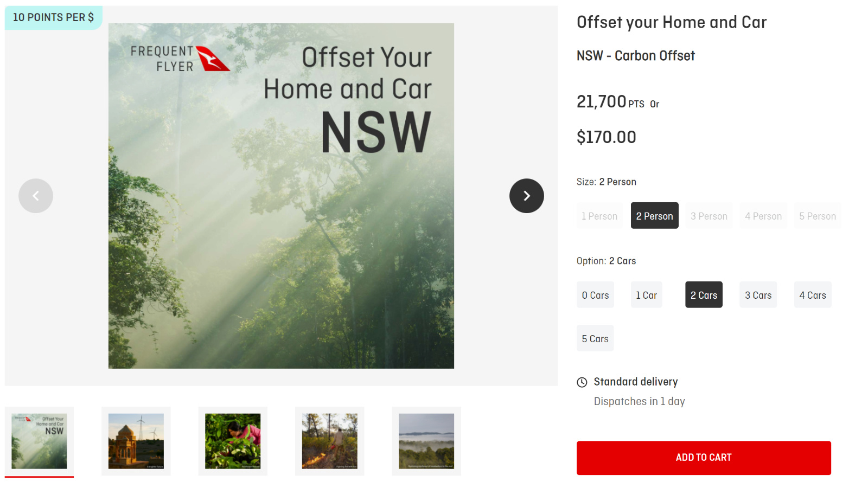The image size is (868, 488).
Task: Choose the 2 Person size option
Action: pyautogui.click(x=655, y=216)
